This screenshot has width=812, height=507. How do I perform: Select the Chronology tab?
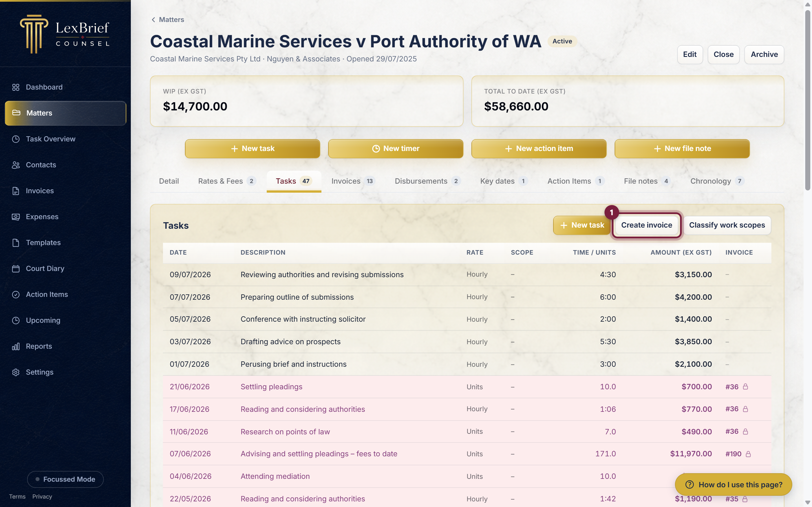tap(717, 181)
